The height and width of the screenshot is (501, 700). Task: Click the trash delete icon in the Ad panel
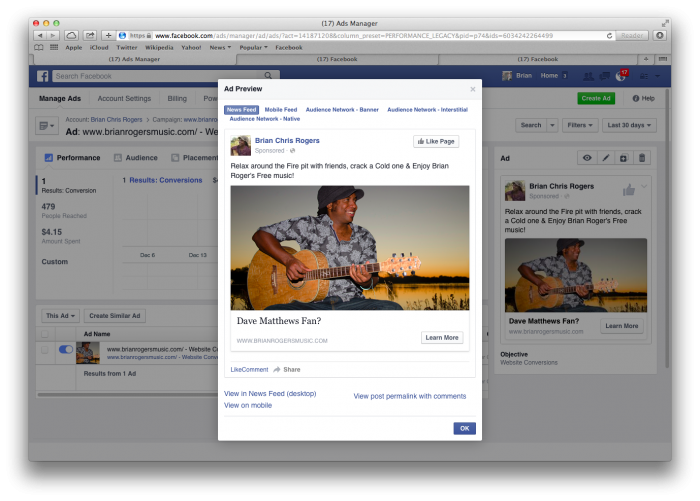point(642,158)
